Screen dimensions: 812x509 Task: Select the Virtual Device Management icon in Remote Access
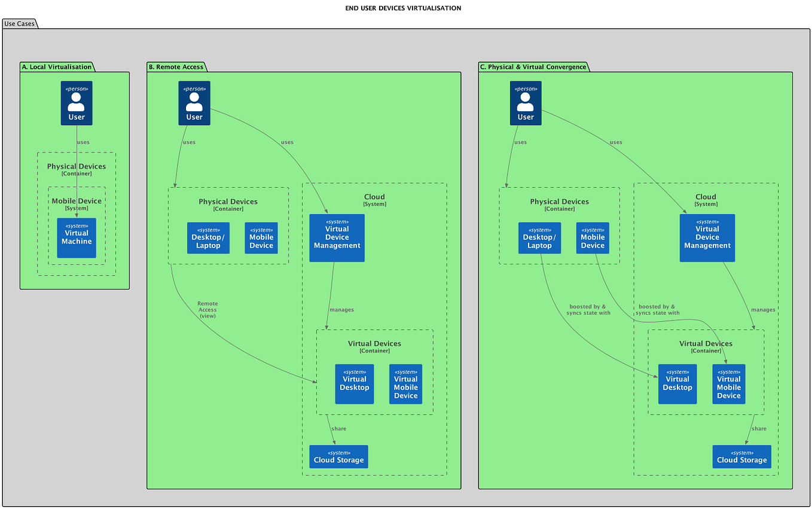point(337,237)
